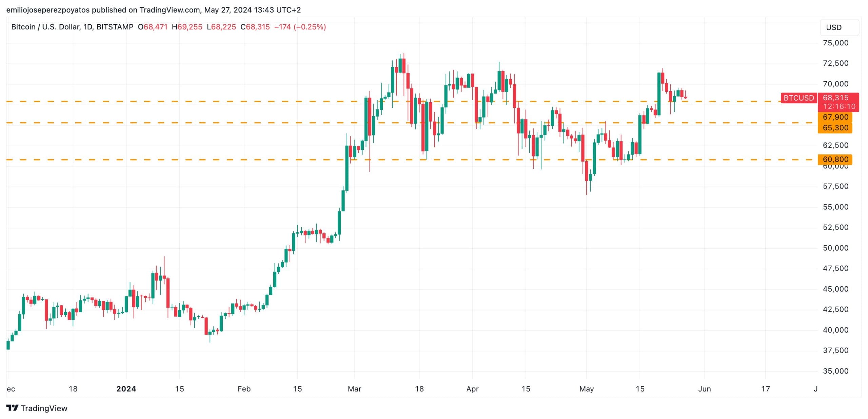Click the TradingView logo icon
The height and width of the screenshot is (419, 868).
[x=12, y=408]
